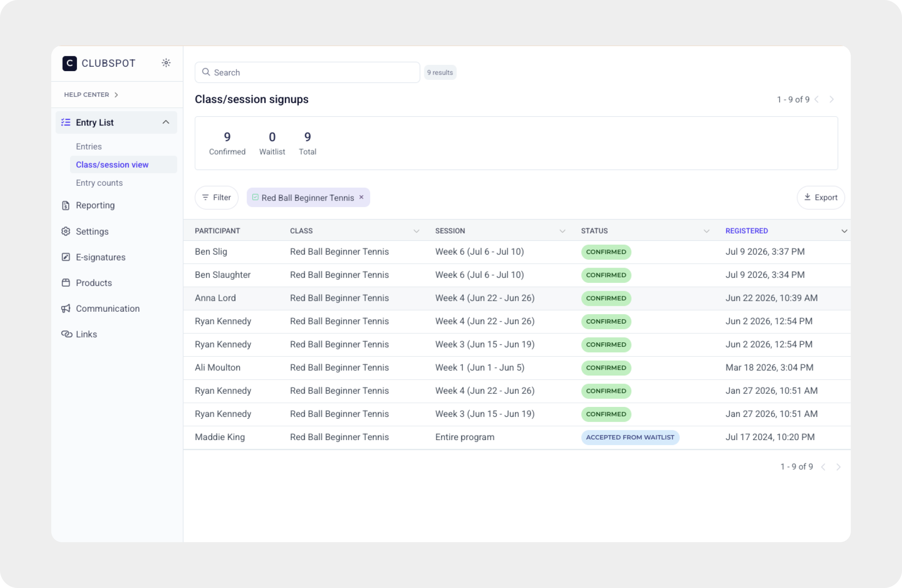The image size is (902, 588).
Task: Remove the Red Ball Beginner Tennis filter
Action: 362,197
